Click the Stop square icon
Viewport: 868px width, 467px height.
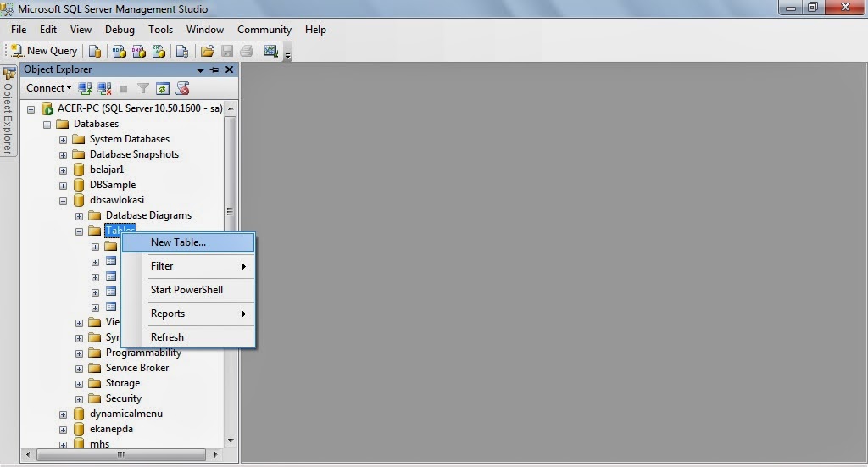point(124,88)
